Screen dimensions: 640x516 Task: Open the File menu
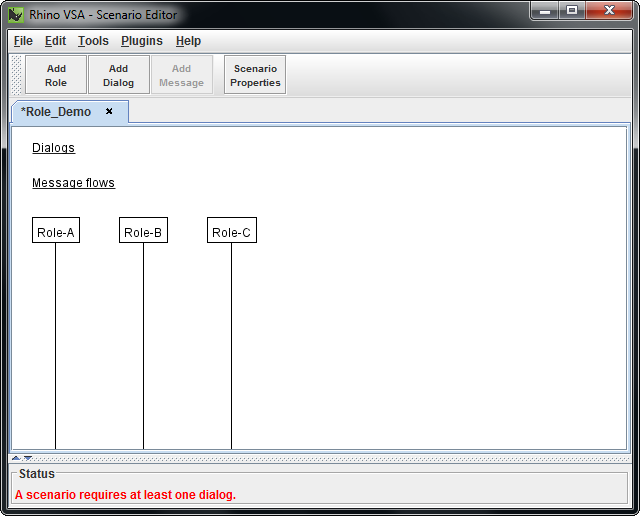click(x=23, y=41)
